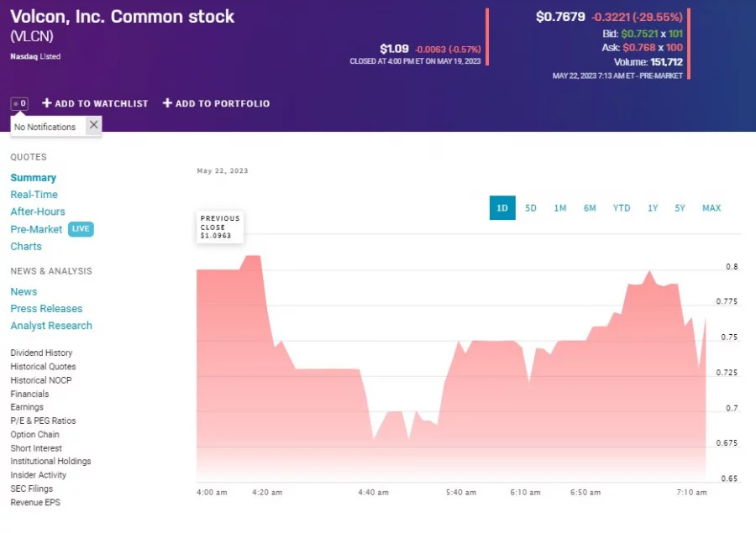View Analyst Research
This screenshot has height=533, width=756.
coord(51,326)
